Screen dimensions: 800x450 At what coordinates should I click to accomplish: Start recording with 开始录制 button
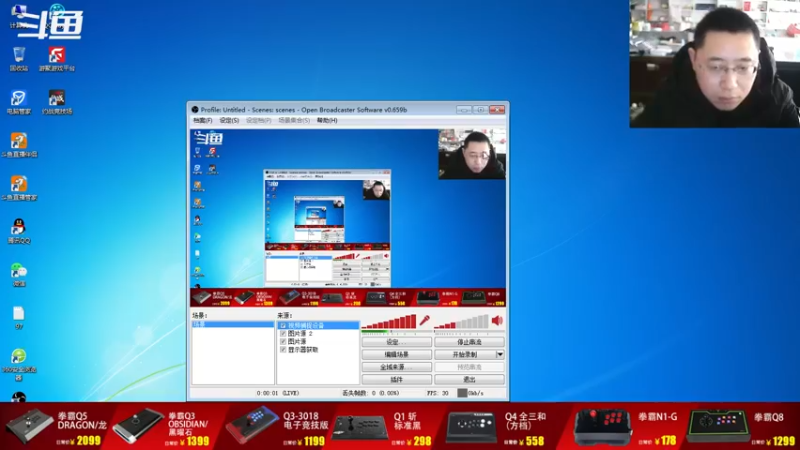coord(465,354)
